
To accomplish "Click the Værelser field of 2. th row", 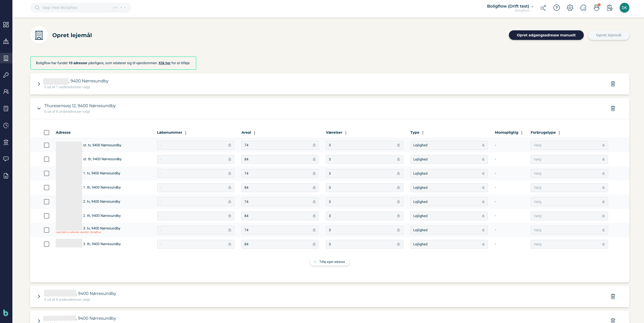I will click(364, 216).
